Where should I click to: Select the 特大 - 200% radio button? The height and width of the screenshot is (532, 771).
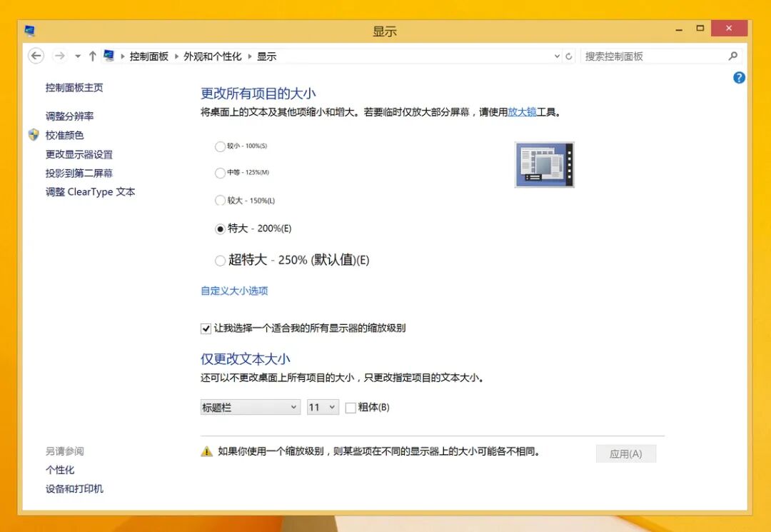pyautogui.click(x=220, y=229)
